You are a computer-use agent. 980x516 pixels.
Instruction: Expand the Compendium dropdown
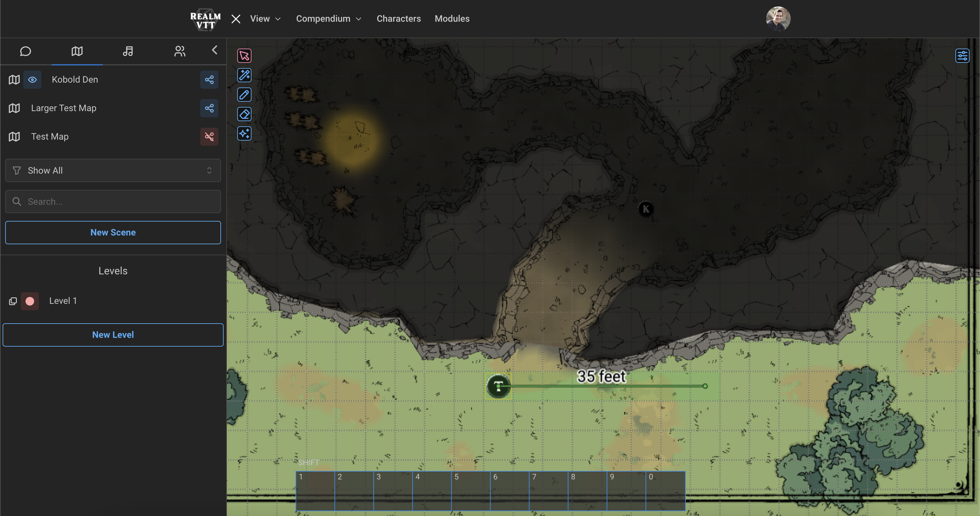pos(328,19)
